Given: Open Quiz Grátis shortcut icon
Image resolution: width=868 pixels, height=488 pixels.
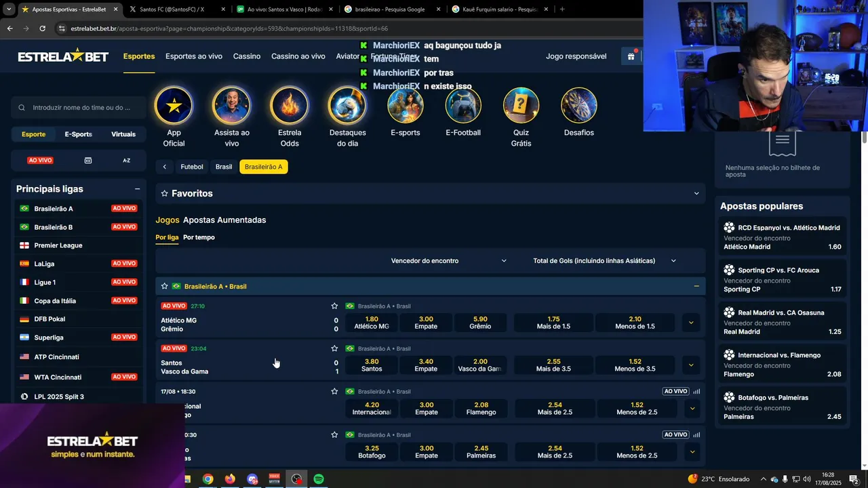Looking at the screenshot, I should coord(521,106).
